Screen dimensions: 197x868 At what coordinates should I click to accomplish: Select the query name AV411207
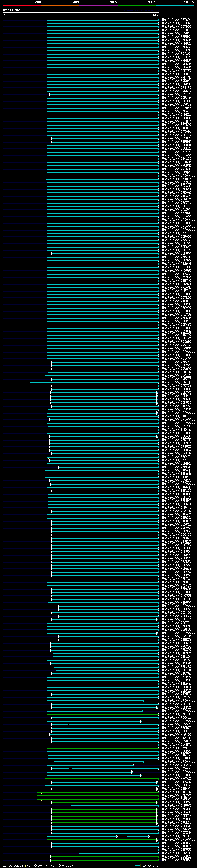point(11,10)
